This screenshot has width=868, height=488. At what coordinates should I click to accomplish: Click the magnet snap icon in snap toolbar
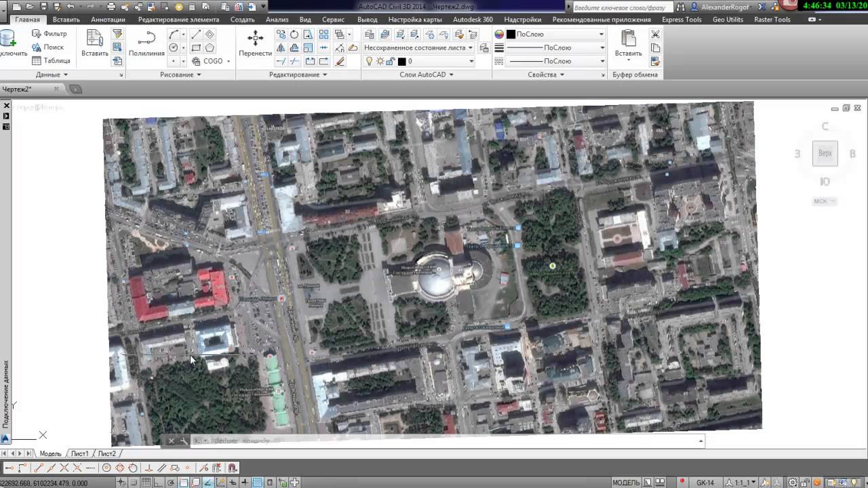232,468
